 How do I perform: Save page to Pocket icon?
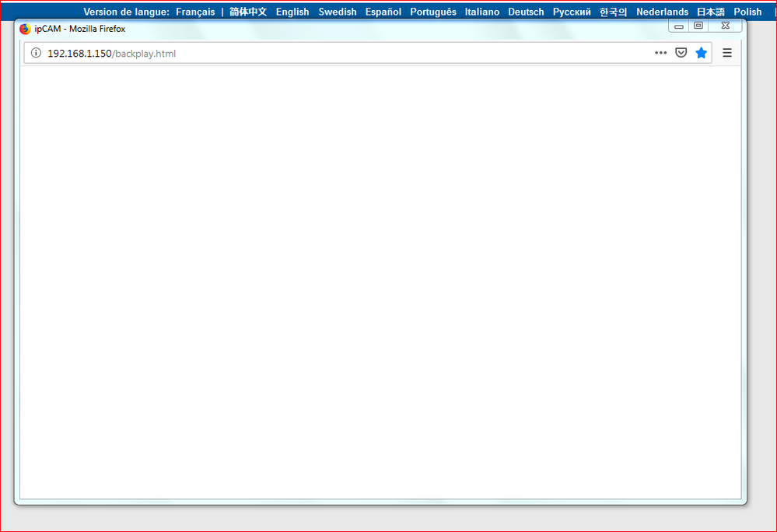point(681,53)
